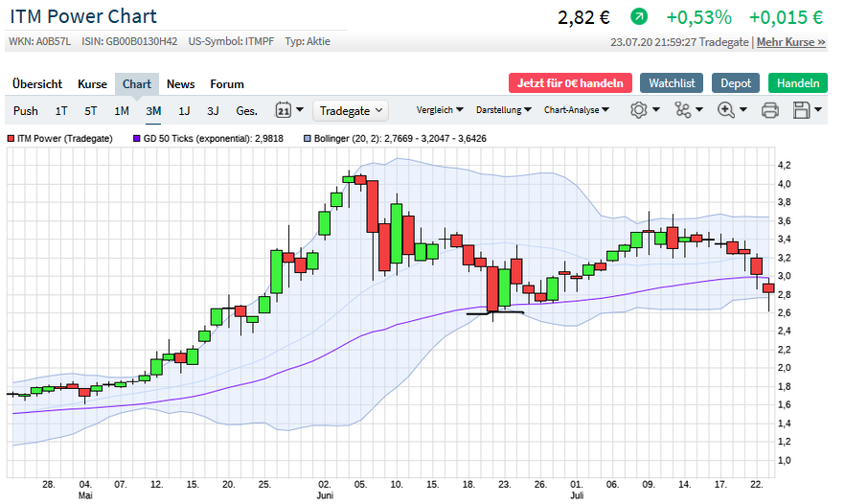Click the zoom magnifier icon

[731, 110]
